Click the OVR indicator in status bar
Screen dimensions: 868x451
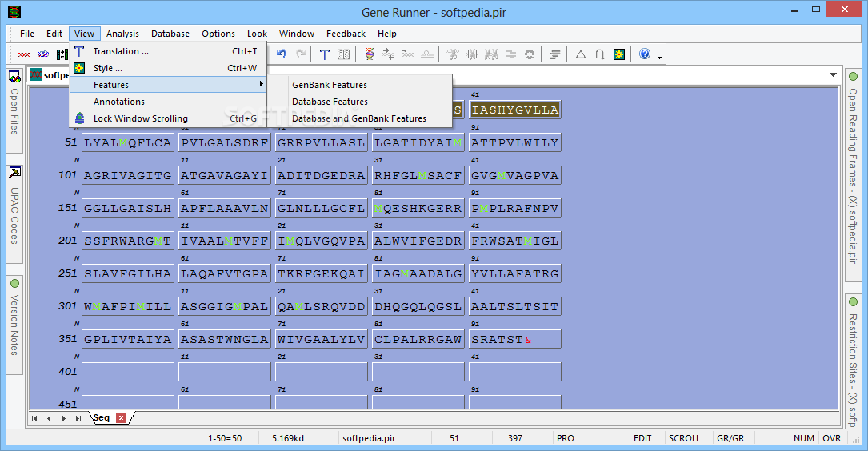831,437
